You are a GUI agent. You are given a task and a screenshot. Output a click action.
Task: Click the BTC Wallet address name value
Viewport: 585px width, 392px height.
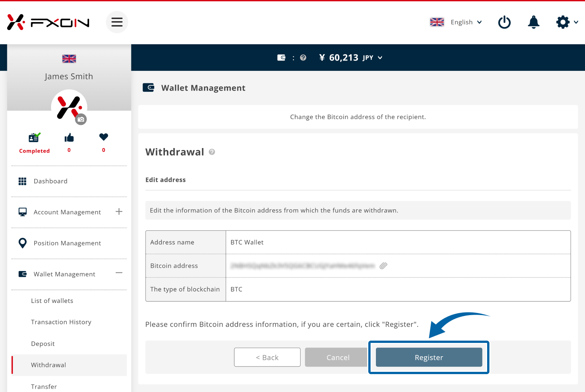247,242
